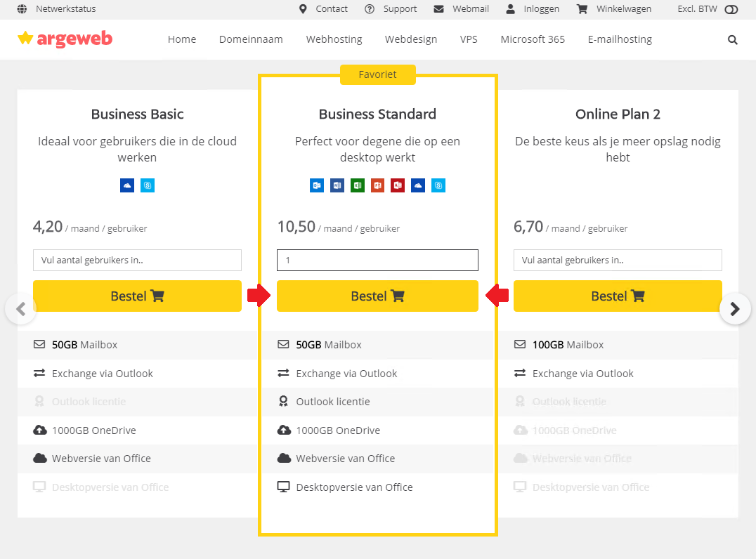Click the 6,70 price text
Screen dimensions: 756x559
point(528,227)
